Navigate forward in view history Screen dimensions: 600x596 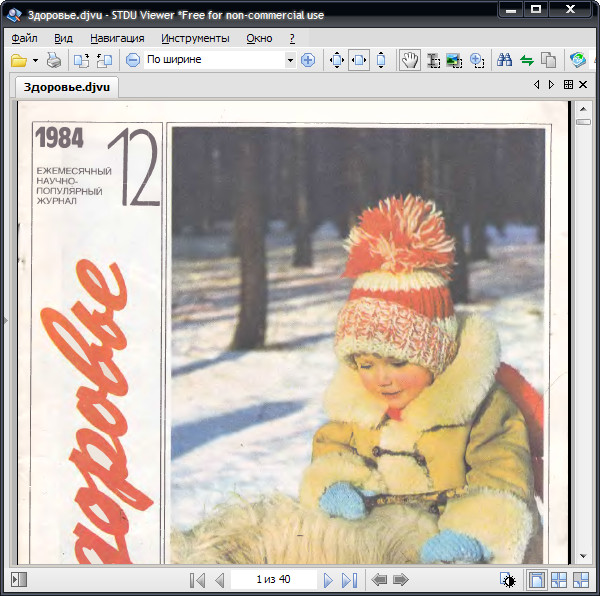401,580
